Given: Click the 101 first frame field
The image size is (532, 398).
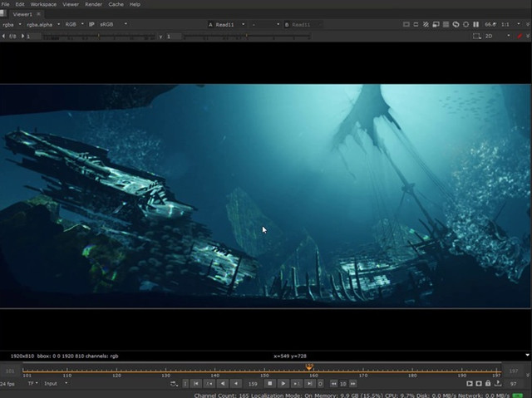Looking at the screenshot, I should click(10, 371).
